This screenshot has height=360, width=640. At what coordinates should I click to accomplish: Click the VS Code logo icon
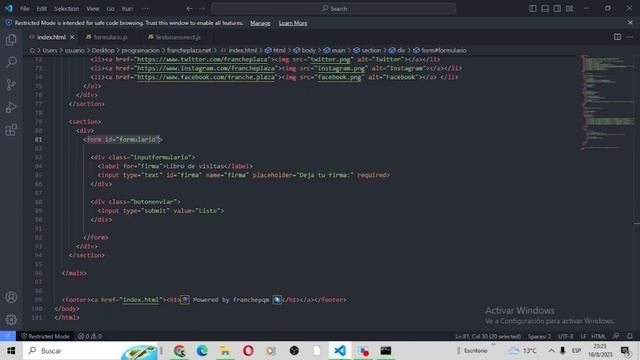pos(9,8)
